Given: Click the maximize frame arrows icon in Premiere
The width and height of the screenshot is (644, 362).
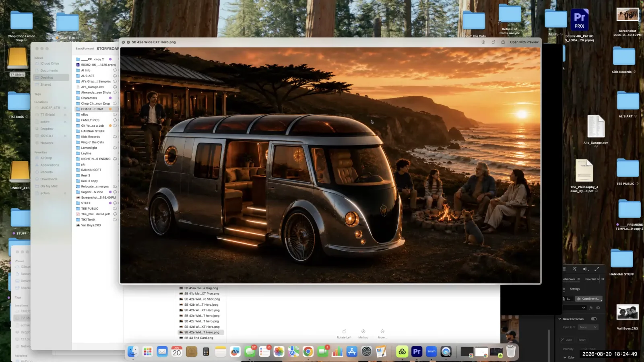Looking at the screenshot, I should pos(597,269).
